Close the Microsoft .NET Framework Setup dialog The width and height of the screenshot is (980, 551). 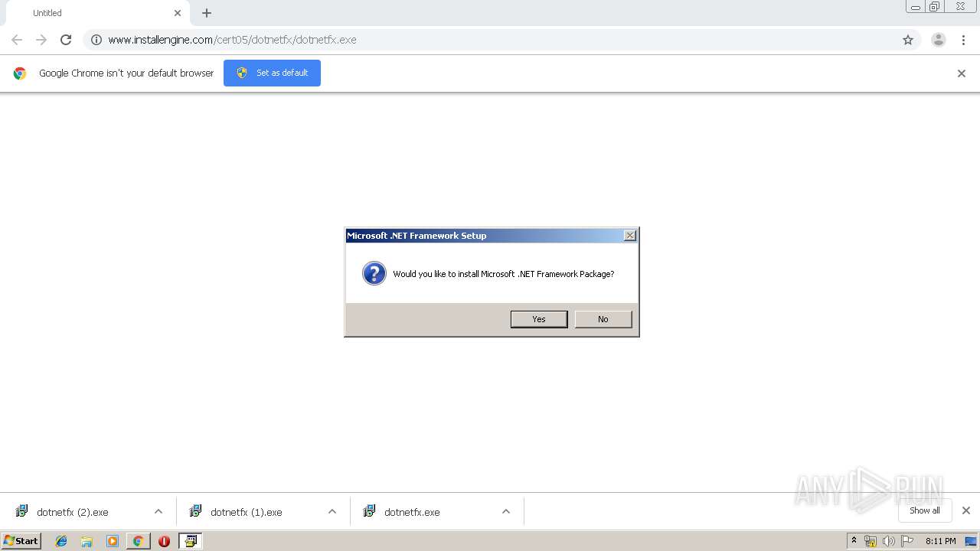[629, 236]
